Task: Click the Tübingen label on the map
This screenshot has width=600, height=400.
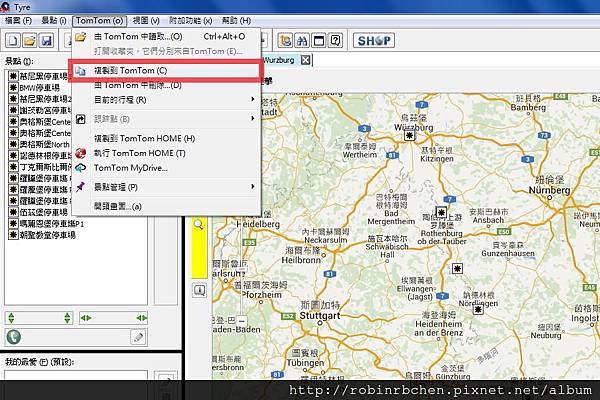Action: [x=305, y=363]
